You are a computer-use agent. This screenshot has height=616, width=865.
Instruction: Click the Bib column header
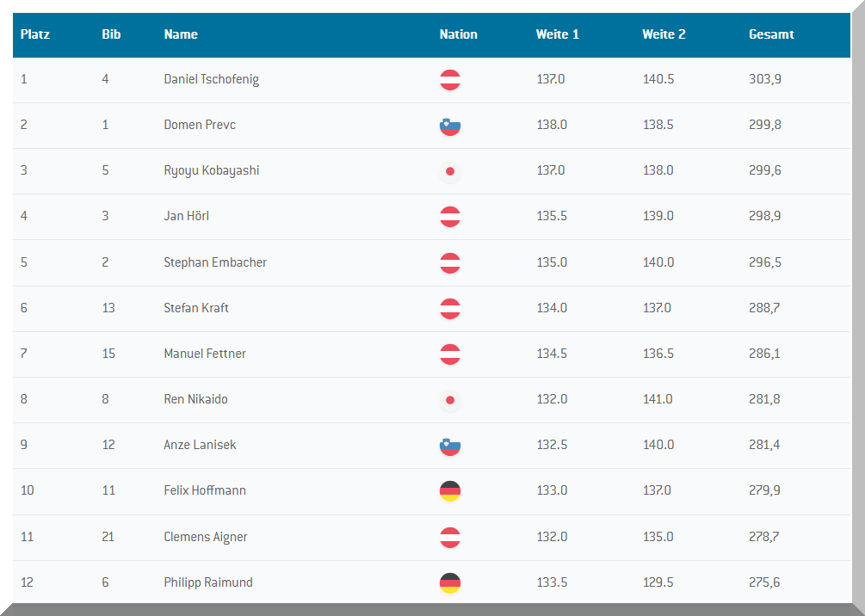coord(111,34)
